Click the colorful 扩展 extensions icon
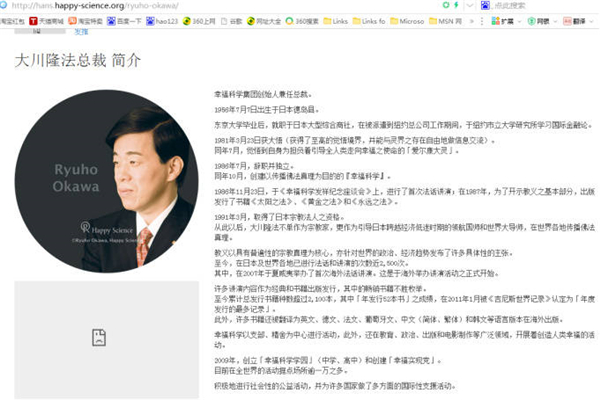The image size is (600, 400). [496, 21]
